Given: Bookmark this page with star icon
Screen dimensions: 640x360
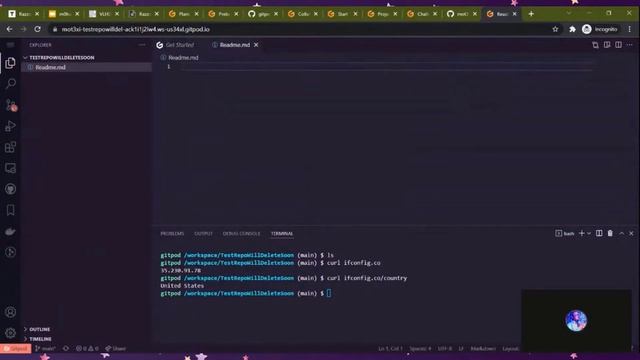Looking at the screenshot, I should coord(555,29).
